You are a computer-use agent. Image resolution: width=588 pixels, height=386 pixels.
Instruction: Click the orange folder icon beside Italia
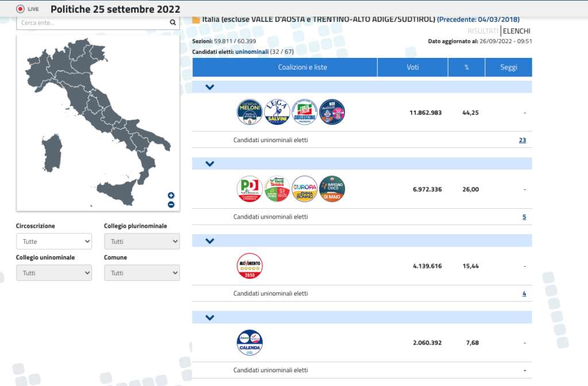(x=196, y=20)
